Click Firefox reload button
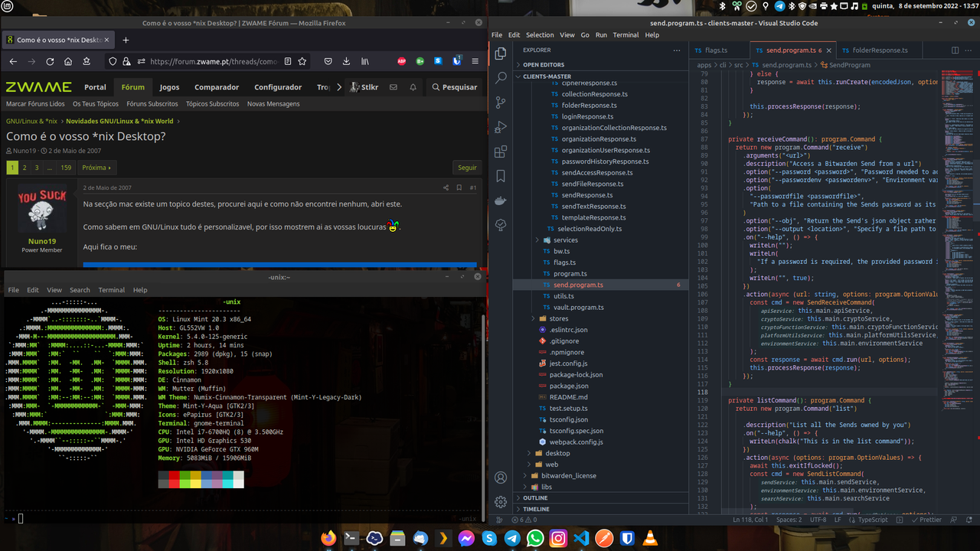 click(x=50, y=61)
